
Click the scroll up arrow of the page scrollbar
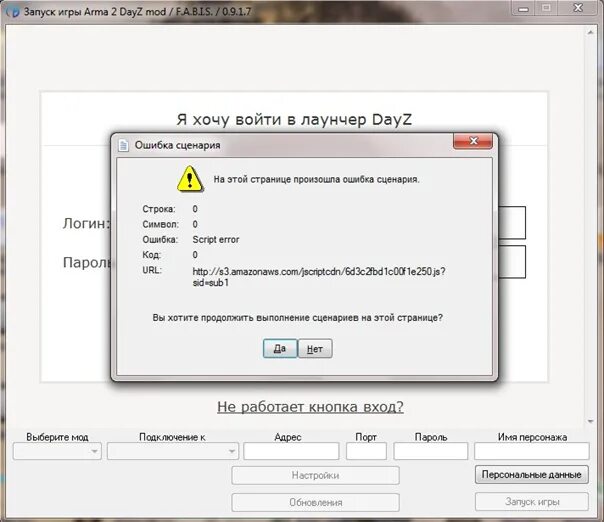591,33
